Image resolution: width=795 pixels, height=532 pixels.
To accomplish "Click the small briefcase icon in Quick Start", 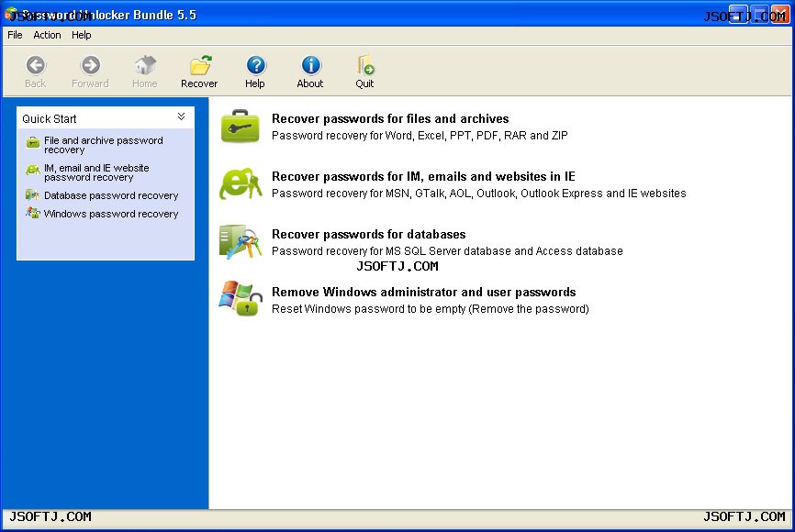I will click(32, 142).
